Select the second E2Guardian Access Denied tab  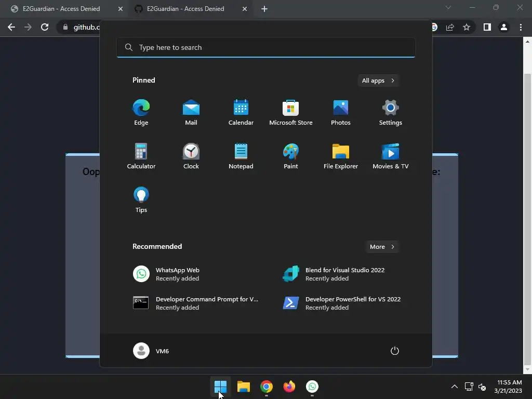coord(185,9)
